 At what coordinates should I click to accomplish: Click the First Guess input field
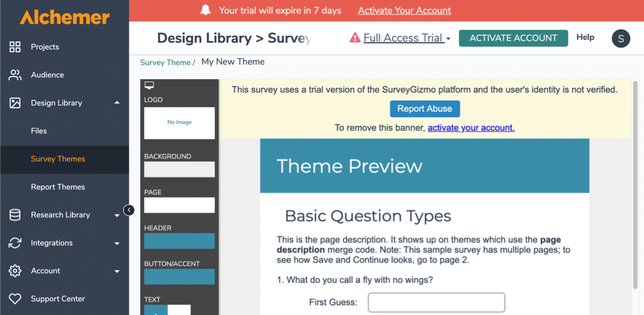tap(436, 303)
